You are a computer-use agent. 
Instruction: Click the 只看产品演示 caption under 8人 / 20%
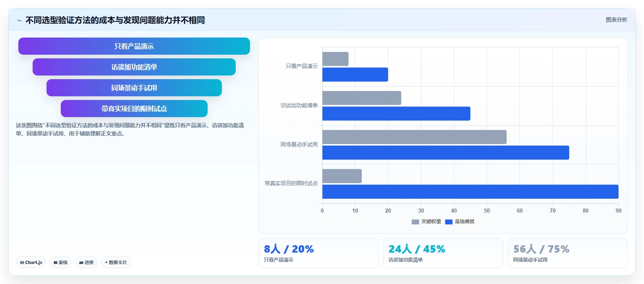point(279,260)
